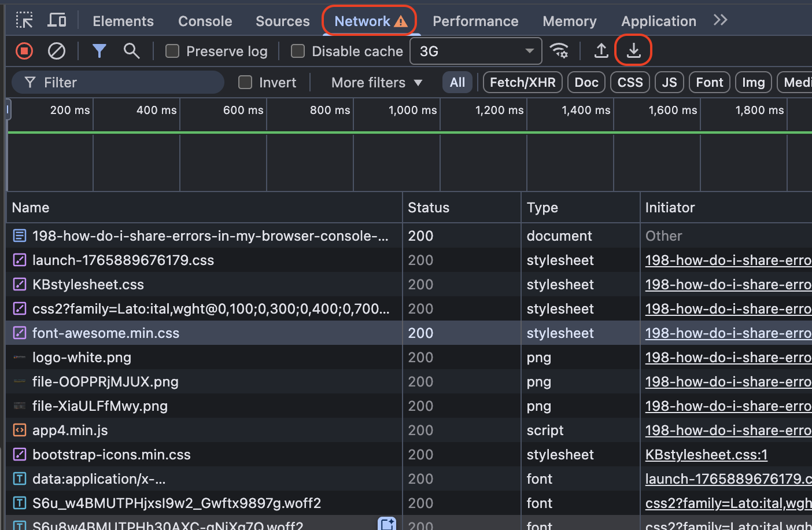Click the inspect element picker icon
Screen dimensions: 812x530
click(x=24, y=21)
